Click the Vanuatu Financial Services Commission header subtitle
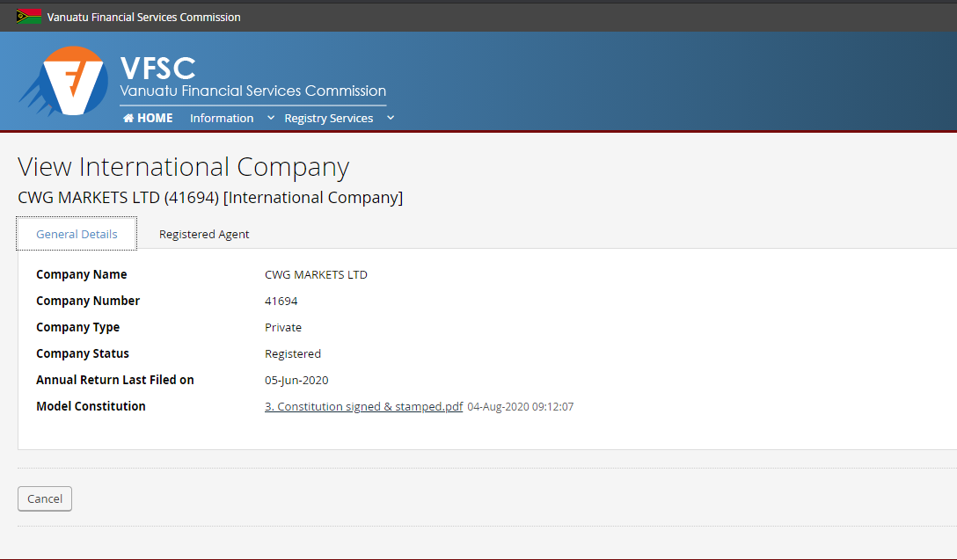The image size is (957, 560). click(252, 91)
